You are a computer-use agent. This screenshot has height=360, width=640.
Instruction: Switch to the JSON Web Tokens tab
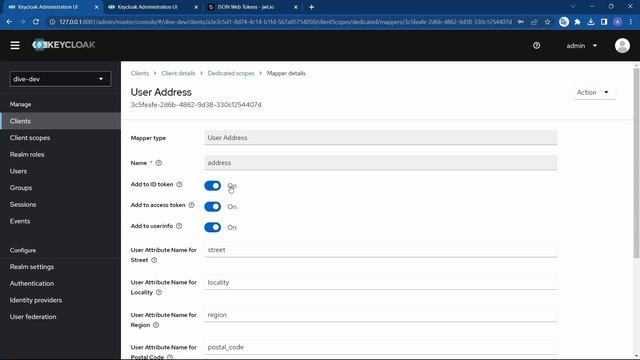pos(252,7)
